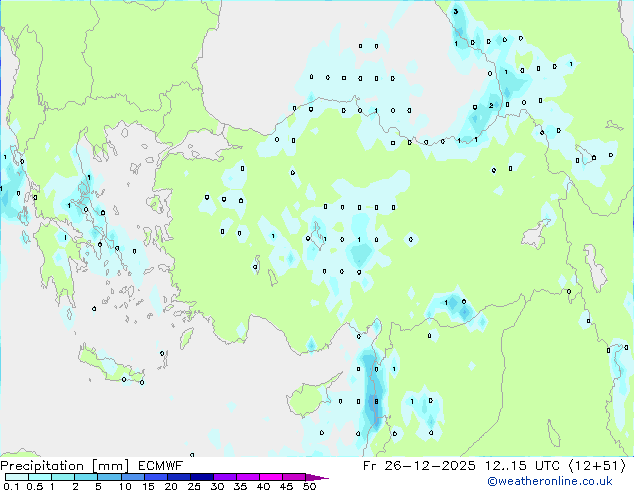Click the 1–2 mm legend color box
Screen dimensions: 634x490
click(x=63, y=477)
